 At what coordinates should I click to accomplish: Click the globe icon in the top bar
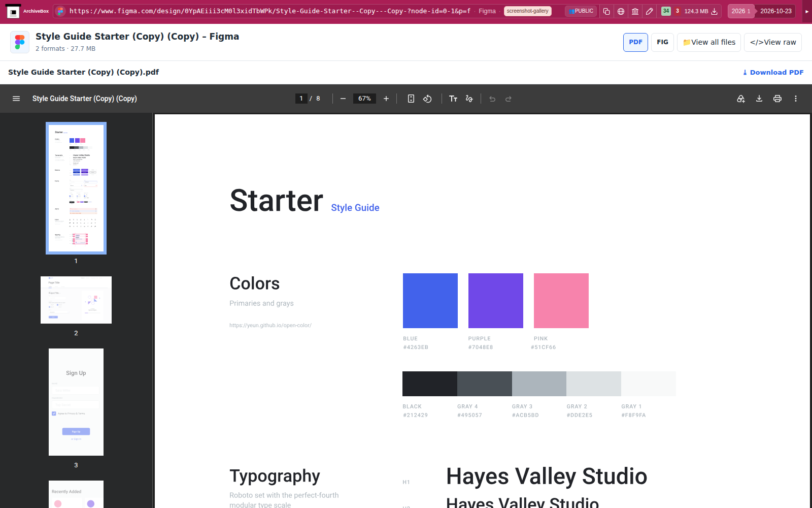pos(621,11)
